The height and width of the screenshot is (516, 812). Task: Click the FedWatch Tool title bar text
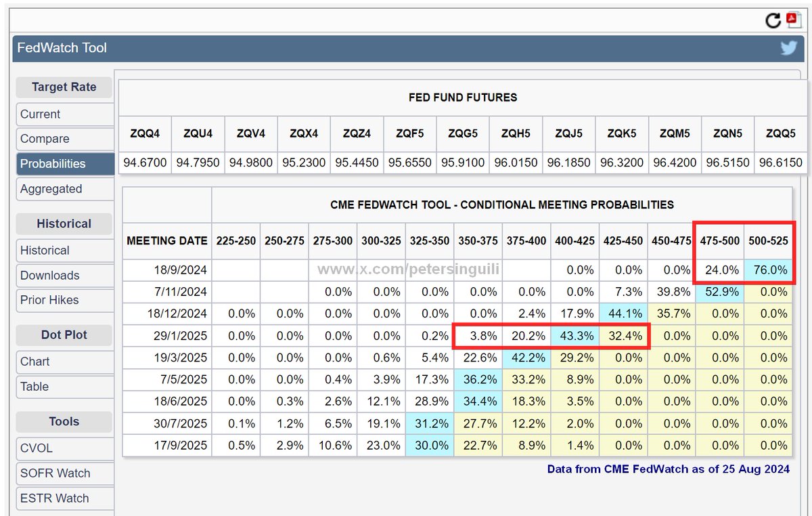click(x=63, y=48)
